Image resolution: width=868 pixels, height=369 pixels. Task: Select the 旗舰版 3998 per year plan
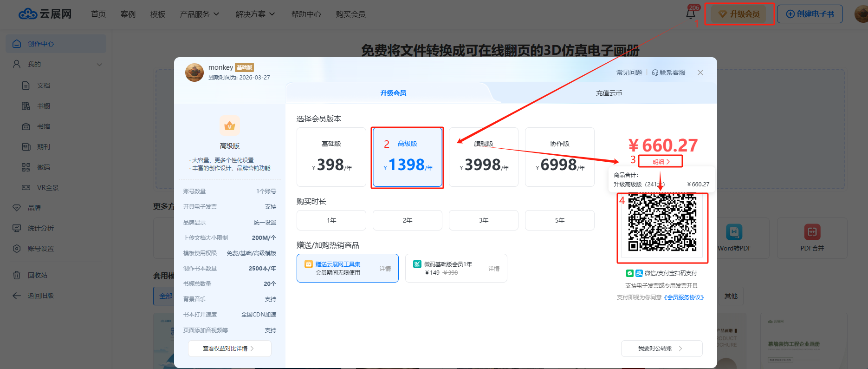[x=483, y=157]
